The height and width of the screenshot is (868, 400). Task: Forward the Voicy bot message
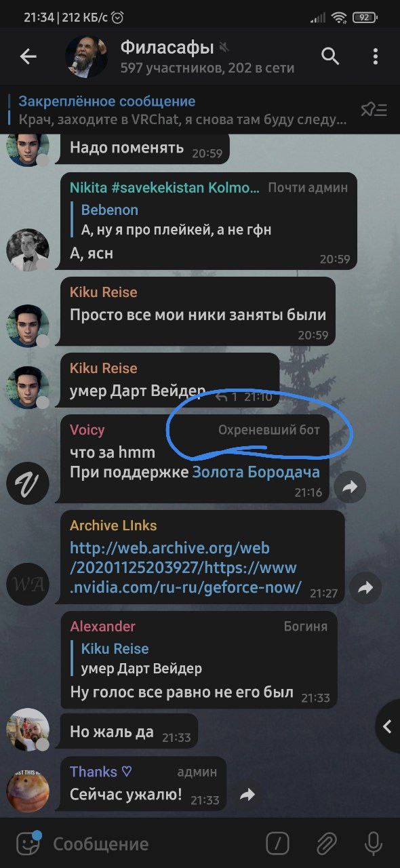(350, 486)
